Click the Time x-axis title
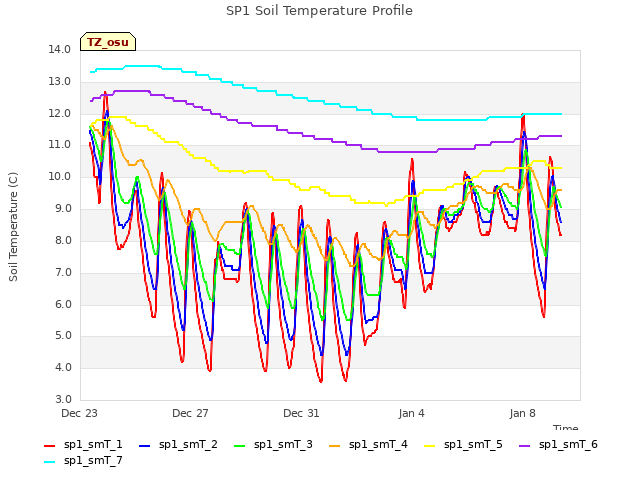Image resolution: width=640 pixels, height=480 pixels. coord(565,427)
